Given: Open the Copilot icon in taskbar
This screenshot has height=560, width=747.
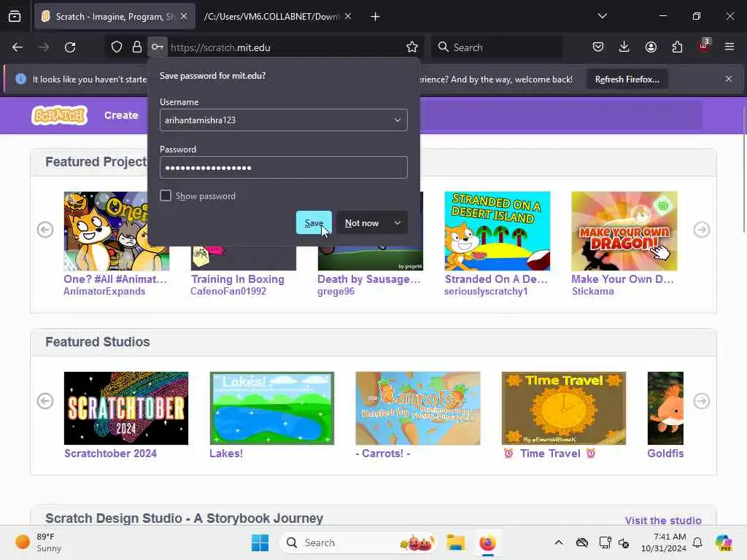Looking at the screenshot, I should point(724,542).
